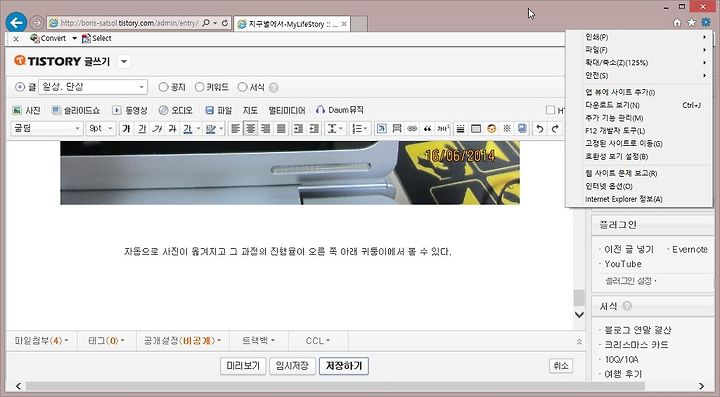Click the gear tools icon

click(706, 22)
